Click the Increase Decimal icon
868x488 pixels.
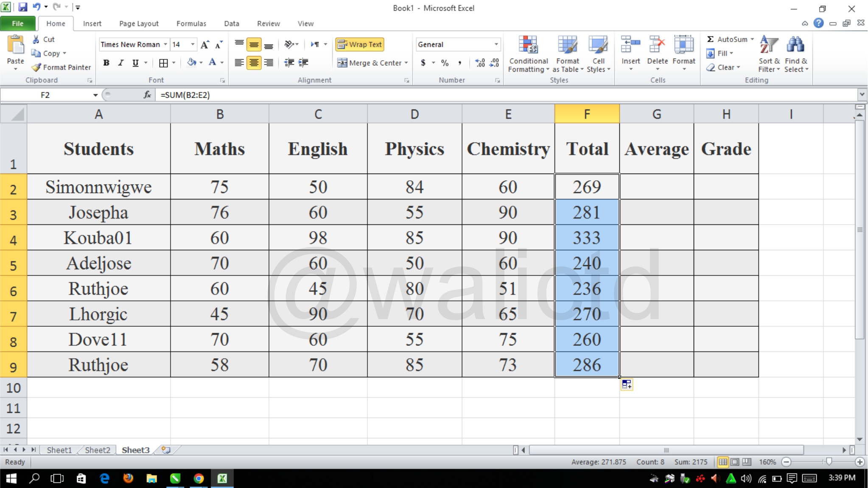[x=480, y=63]
